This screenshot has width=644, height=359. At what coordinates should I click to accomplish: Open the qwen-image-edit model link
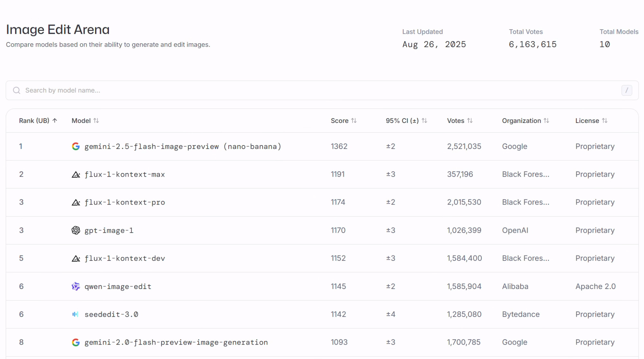point(118,286)
